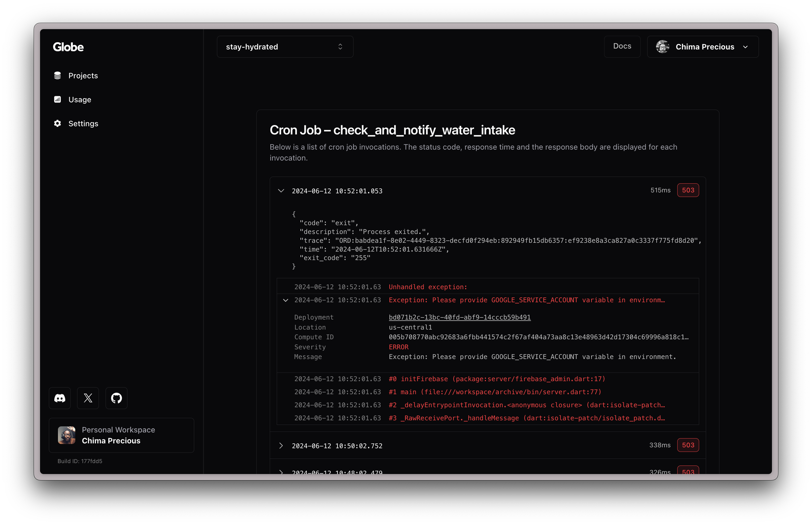Open the Docs button
Viewport: 812px width, 525px height.
(x=622, y=46)
